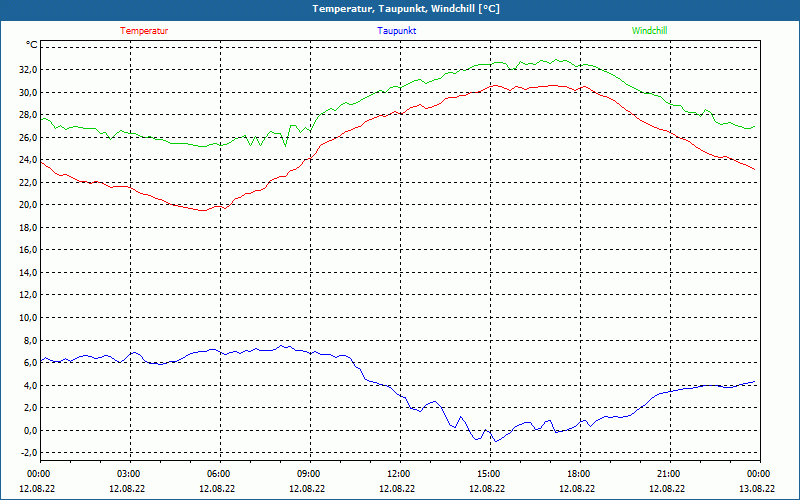Click the 12.08.22 date under 12:00

pyautogui.click(x=397, y=488)
